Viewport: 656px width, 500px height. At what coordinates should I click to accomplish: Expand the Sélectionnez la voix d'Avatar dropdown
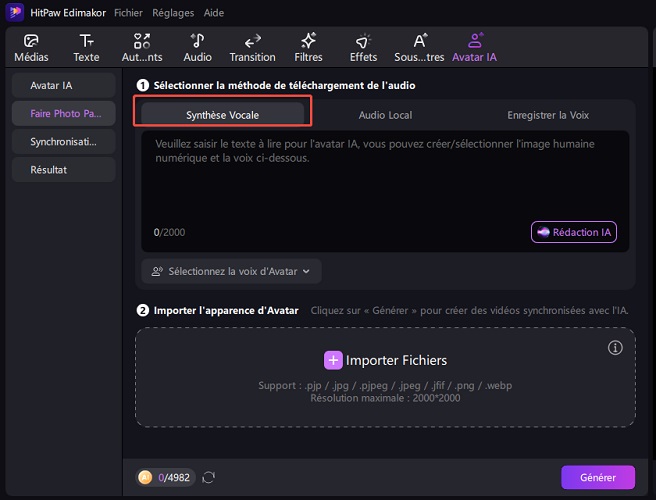point(231,270)
